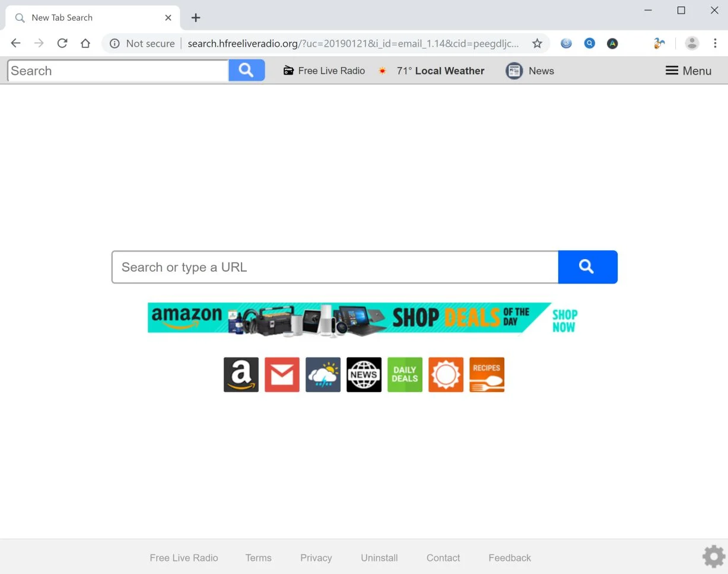The image size is (728, 574).
Task: Click the Amazon shortcut tile
Action: pos(241,375)
